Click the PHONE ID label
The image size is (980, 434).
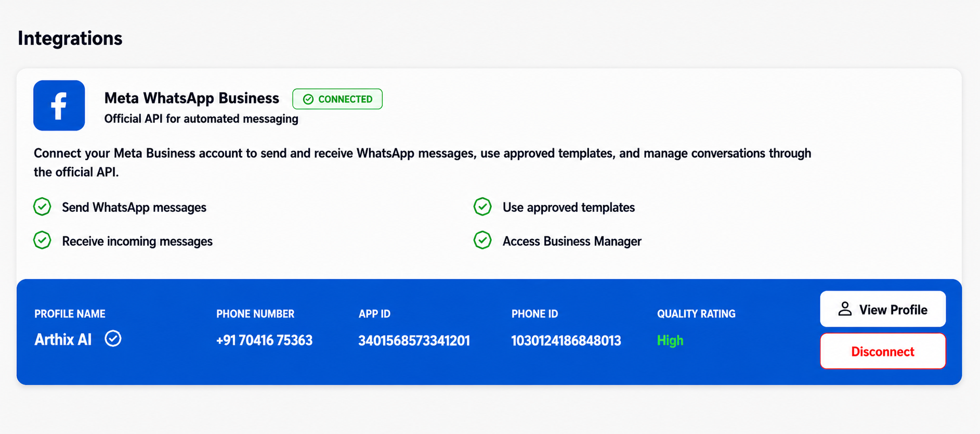tap(534, 314)
